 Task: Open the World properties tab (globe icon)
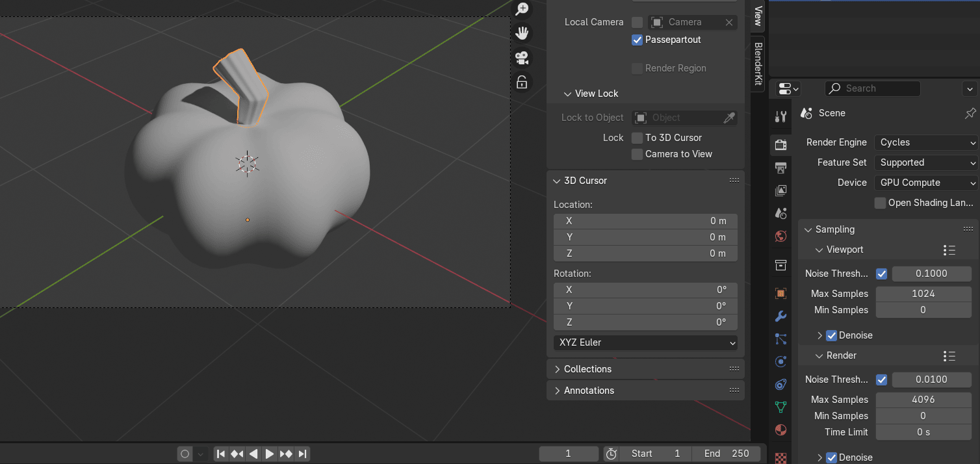(781, 236)
